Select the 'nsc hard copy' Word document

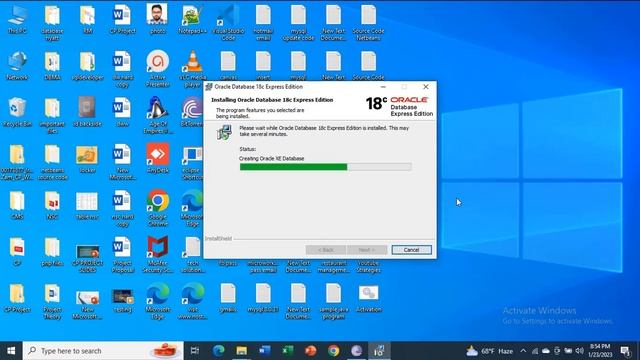[122, 209]
